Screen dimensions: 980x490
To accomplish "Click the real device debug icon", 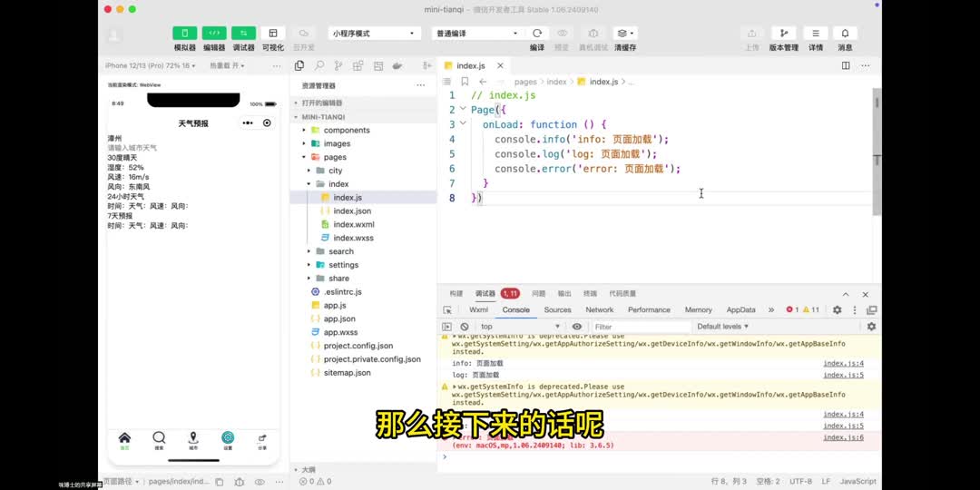I will coord(593,34).
